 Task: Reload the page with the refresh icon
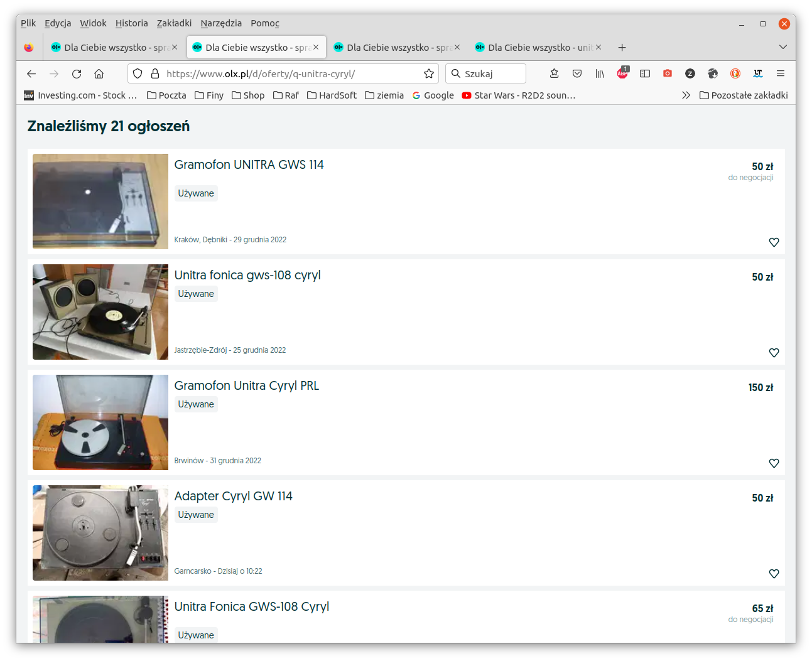(77, 73)
